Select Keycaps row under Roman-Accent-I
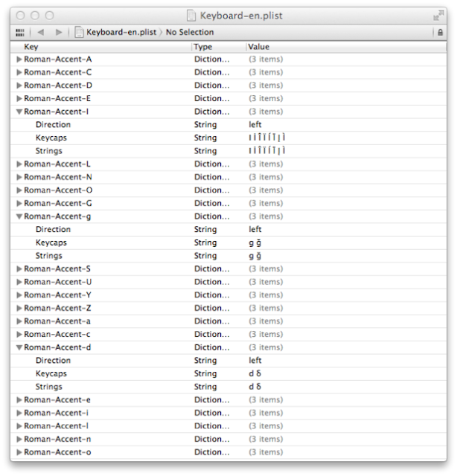 [228, 138]
